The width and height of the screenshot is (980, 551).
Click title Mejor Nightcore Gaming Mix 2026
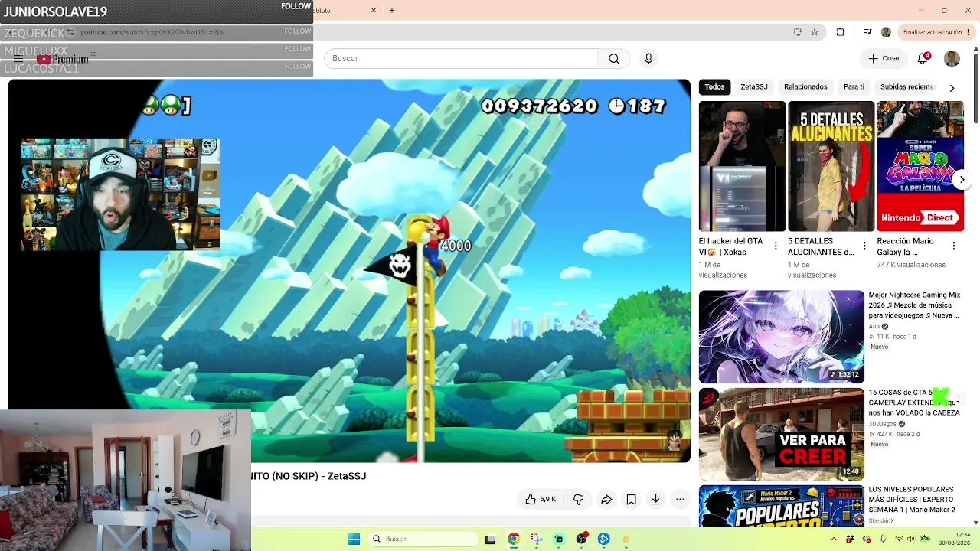(914, 305)
